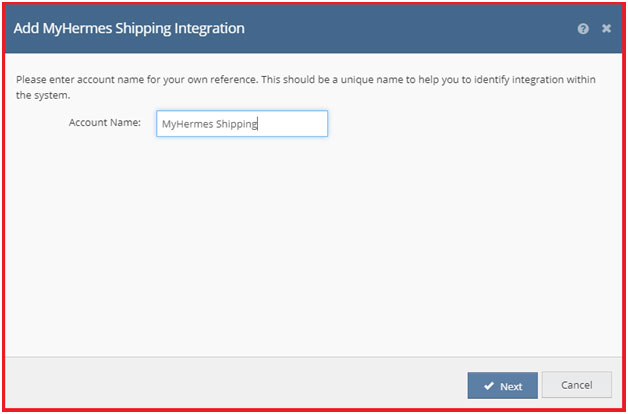Click the Add MyHermes Shipping Integration title
This screenshot has height=414, width=628.
click(129, 29)
